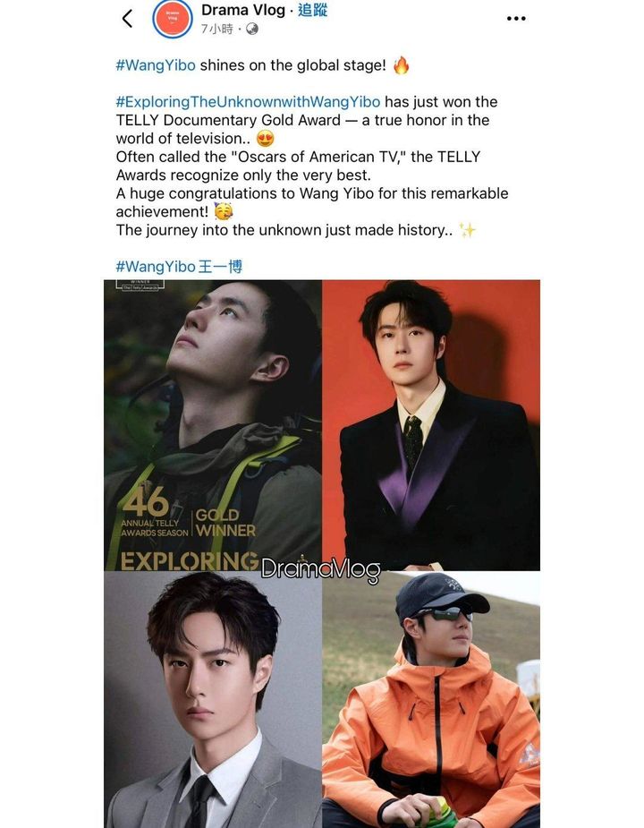Follow Drama Vlog via the 追蹤 link
Viewport: 644px width, 828px height.
[x=312, y=10]
